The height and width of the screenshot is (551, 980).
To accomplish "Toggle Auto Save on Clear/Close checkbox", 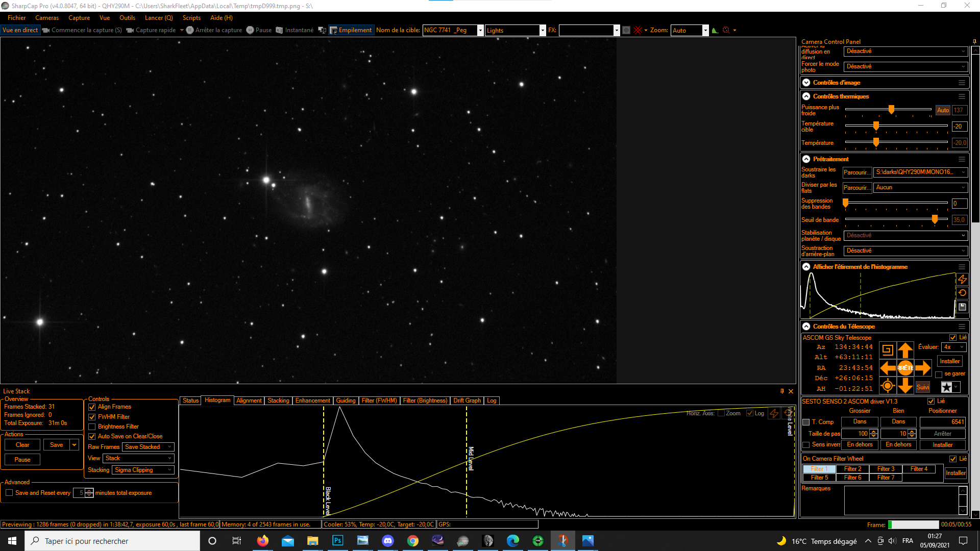I will point(92,436).
